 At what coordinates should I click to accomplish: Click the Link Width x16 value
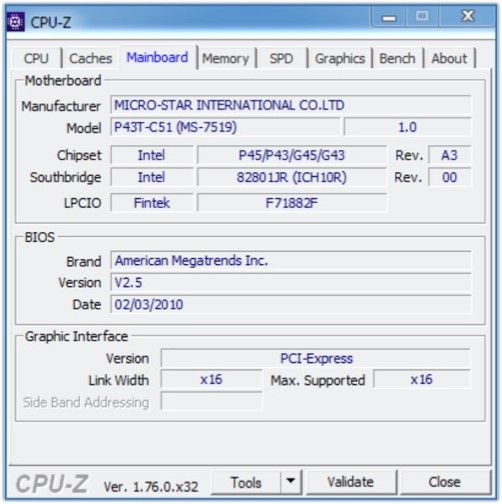[211, 379]
